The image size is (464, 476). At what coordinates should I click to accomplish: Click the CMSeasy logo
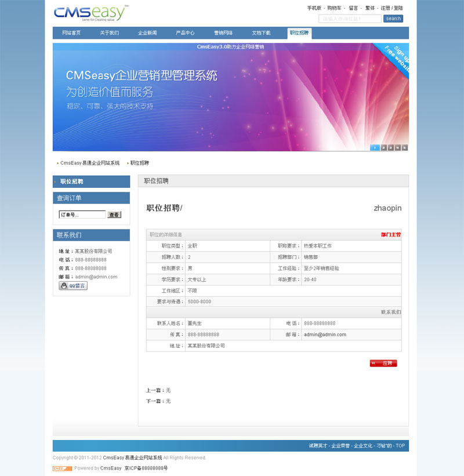click(x=91, y=14)
